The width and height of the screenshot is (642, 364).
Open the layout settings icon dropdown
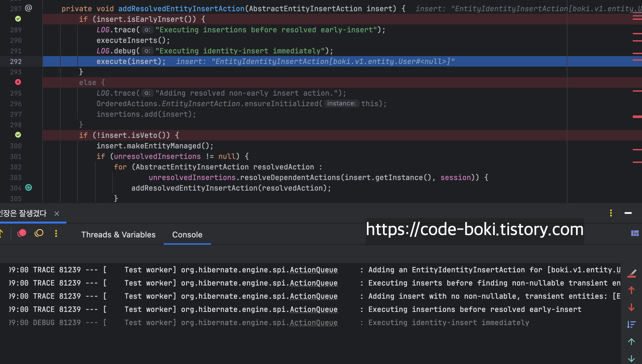pos(635,233)
